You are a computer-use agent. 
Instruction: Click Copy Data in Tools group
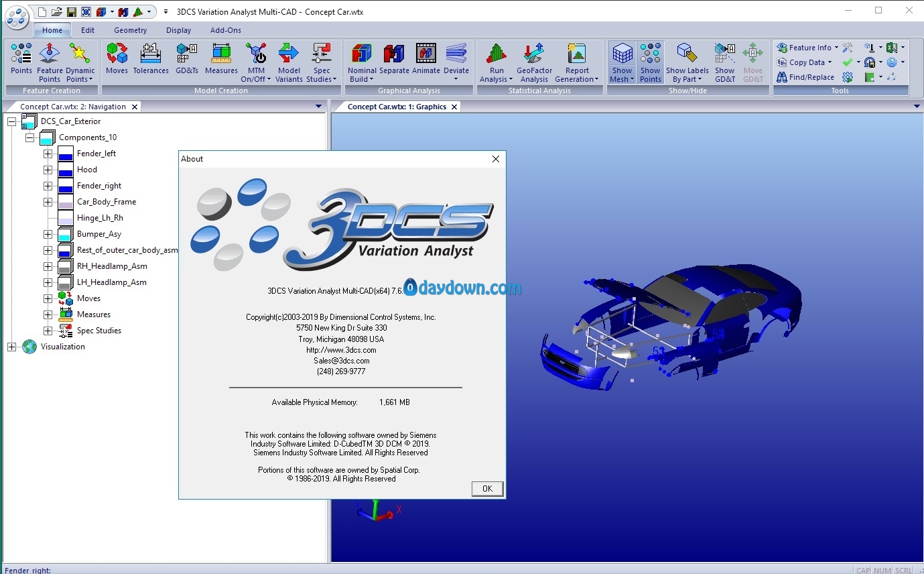tap(804, 62)
